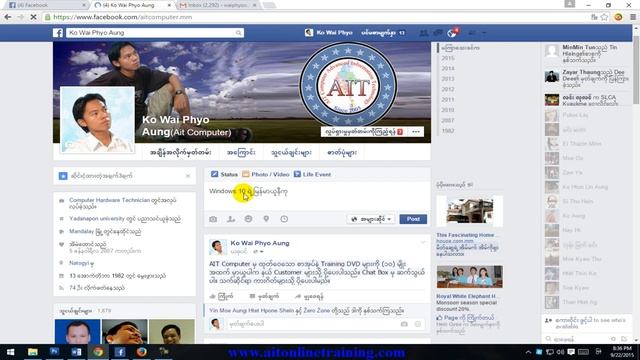The image size is (640, 360).
Task: Open the Chrome menu icon
Action: coord(632,17)
